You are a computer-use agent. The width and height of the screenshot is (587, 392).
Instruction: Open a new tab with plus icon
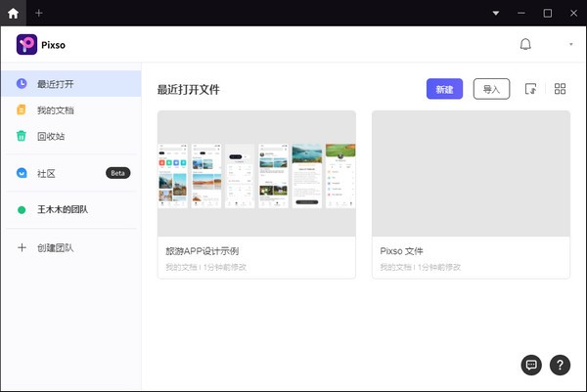tap(39, 13)
